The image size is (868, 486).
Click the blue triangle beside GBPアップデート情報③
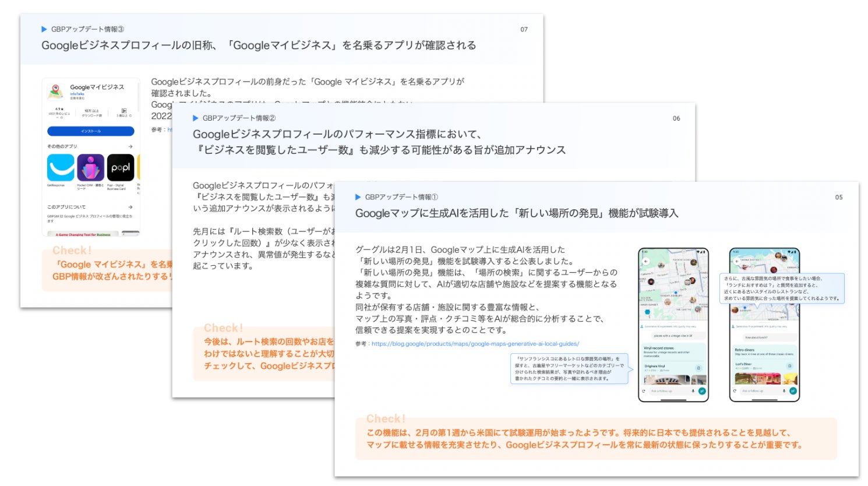tap(44, 29)
